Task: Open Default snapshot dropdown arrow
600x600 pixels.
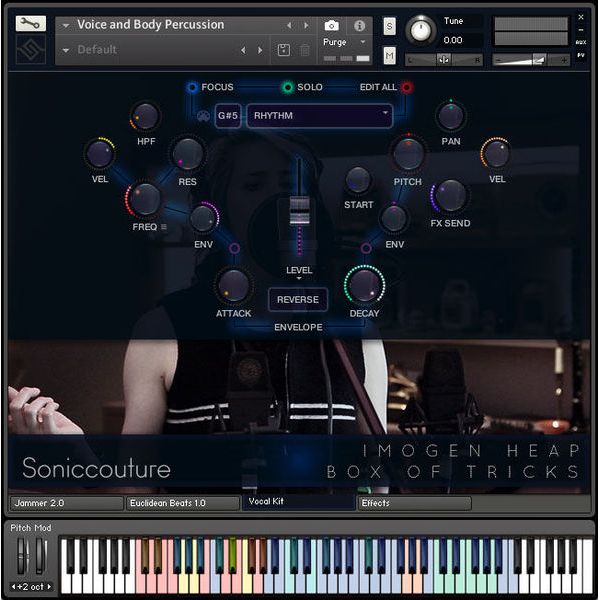Action: tap(66, 50)
